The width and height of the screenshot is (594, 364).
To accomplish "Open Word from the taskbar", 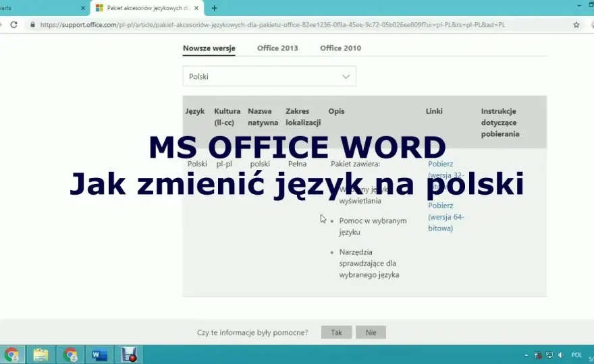I will coord(100,355).
